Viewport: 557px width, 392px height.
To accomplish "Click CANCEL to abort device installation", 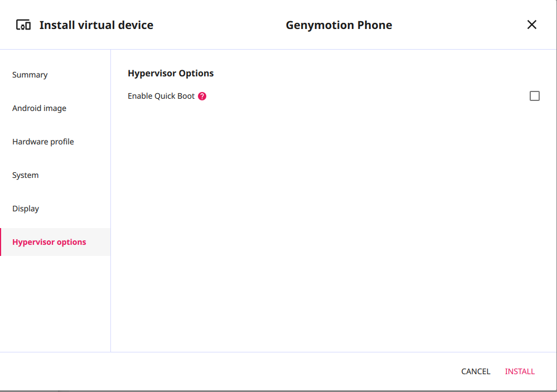I will coord(475,371).
